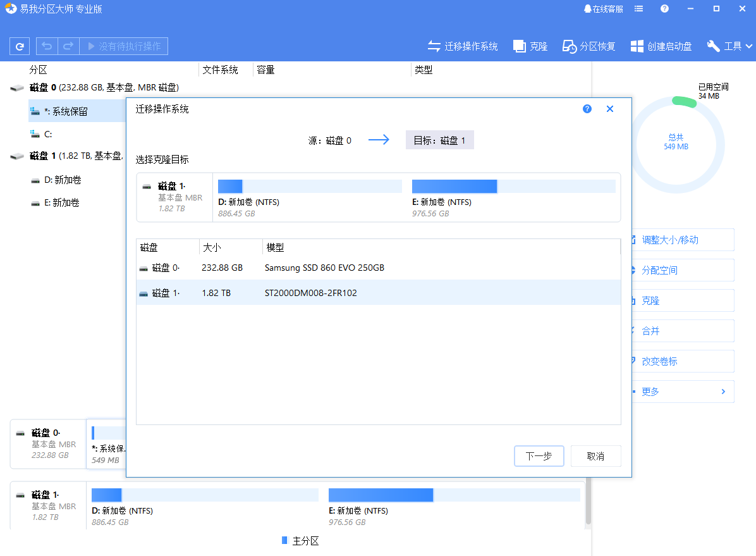Screen dimensions: 756x556
Task: Expand the 更多 actions chevron
Action: (723, 392)
